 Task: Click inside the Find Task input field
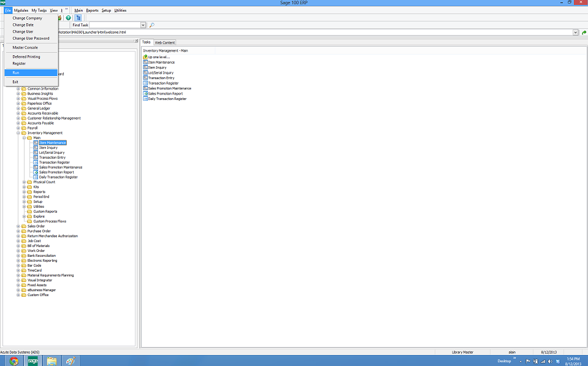point(115,25)
